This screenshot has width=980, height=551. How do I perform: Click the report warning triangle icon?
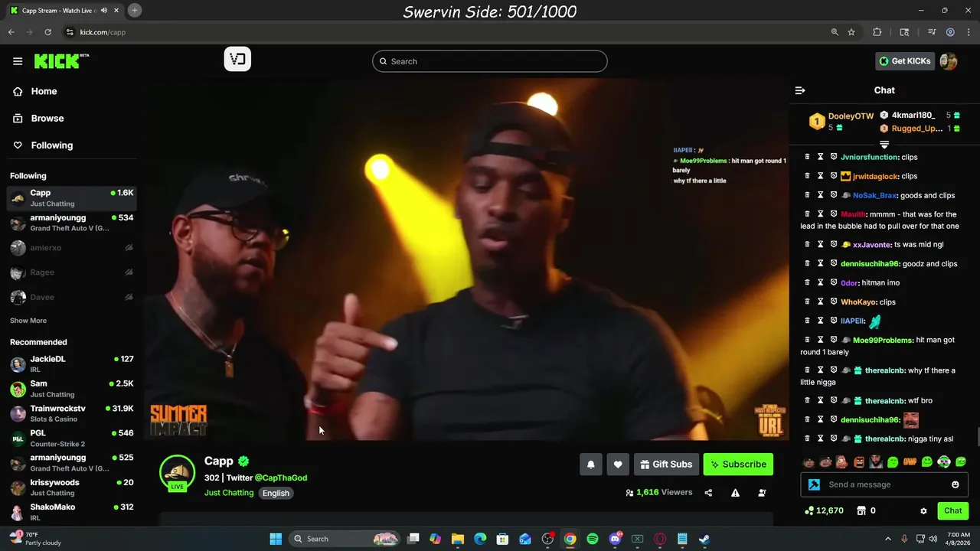click(x=735, y=493)
